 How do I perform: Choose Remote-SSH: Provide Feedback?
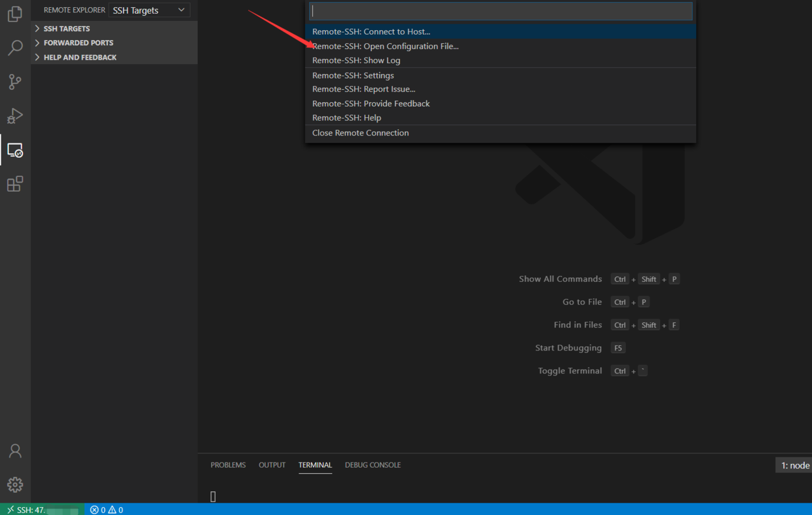point(501,104)
